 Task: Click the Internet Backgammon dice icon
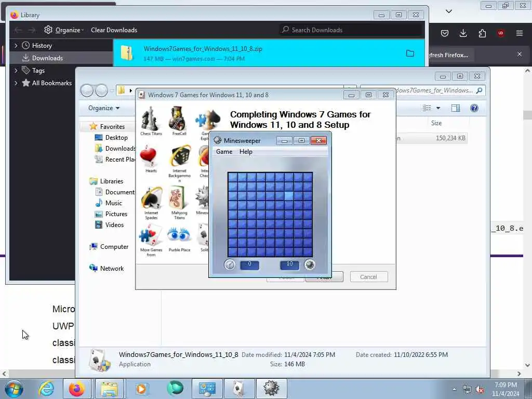point(180,156)
